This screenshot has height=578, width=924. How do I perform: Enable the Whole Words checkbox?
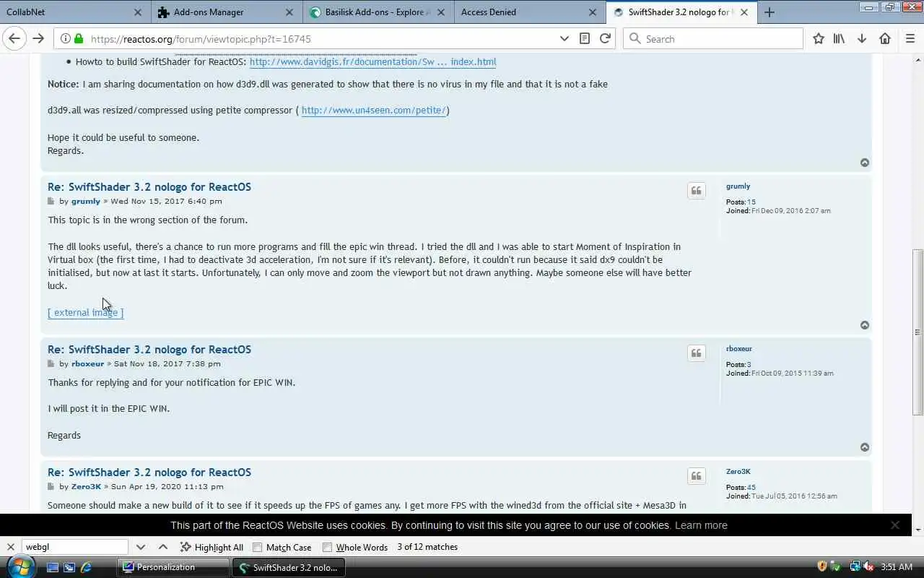point(328,548)
